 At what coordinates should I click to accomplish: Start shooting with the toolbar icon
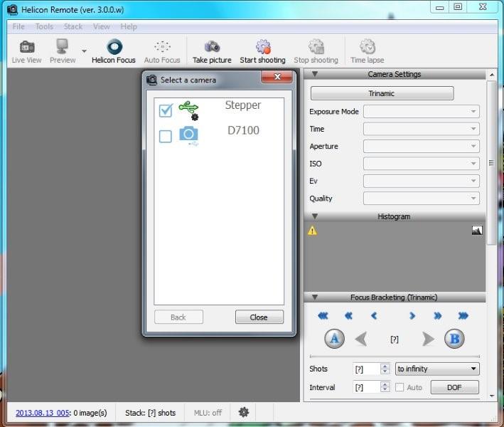coord(263,47)
